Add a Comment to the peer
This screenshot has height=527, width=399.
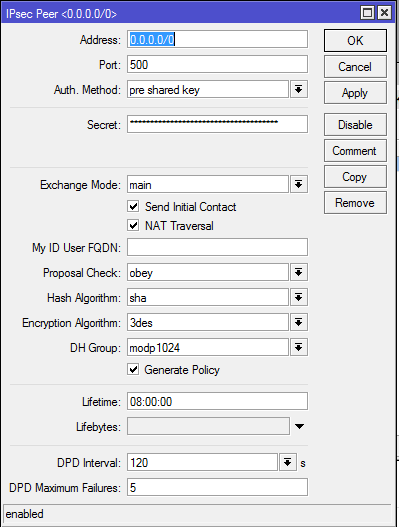coord(355,151)
